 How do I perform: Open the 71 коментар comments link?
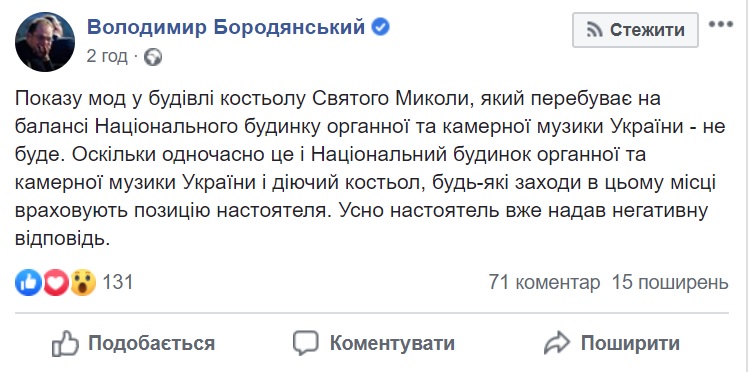pyautogui.click(x=544, y=282)
